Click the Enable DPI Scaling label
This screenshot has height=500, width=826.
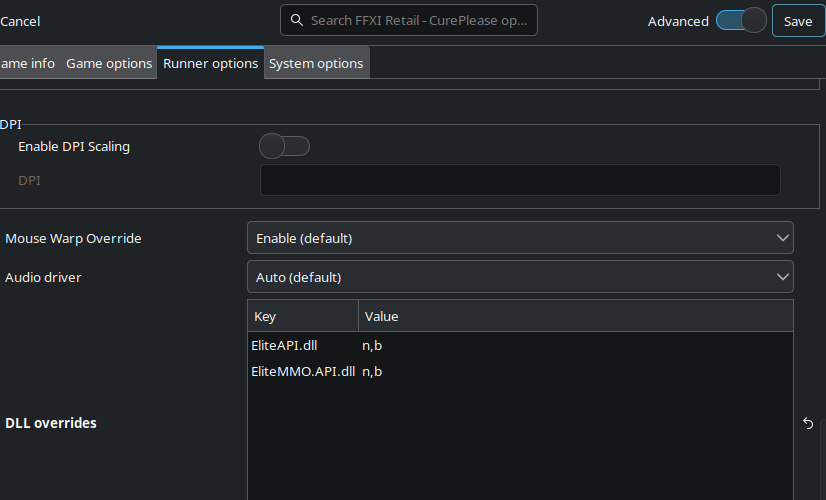74,146
